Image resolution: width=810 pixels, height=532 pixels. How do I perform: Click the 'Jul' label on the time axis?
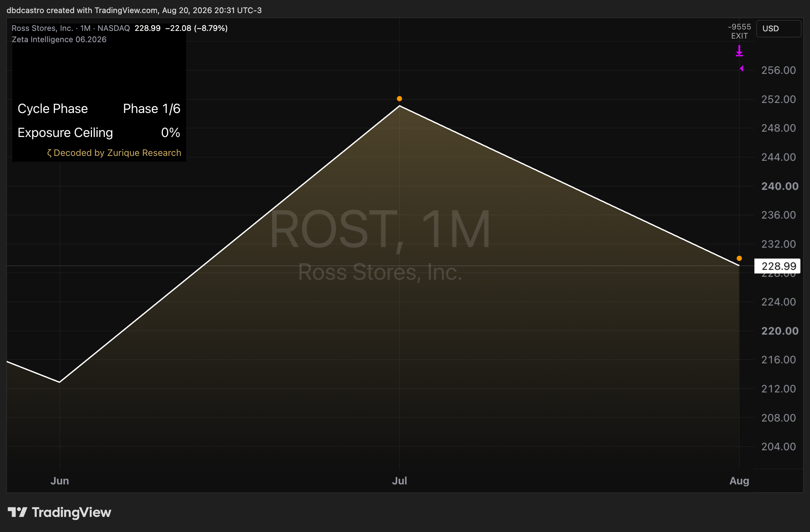399,481
